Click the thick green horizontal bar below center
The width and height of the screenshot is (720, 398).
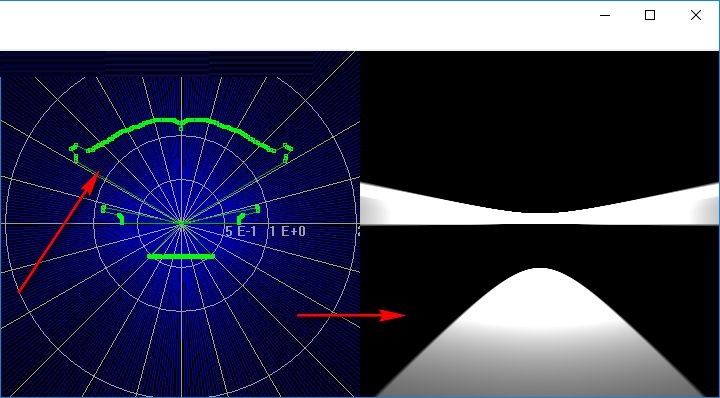181,256
